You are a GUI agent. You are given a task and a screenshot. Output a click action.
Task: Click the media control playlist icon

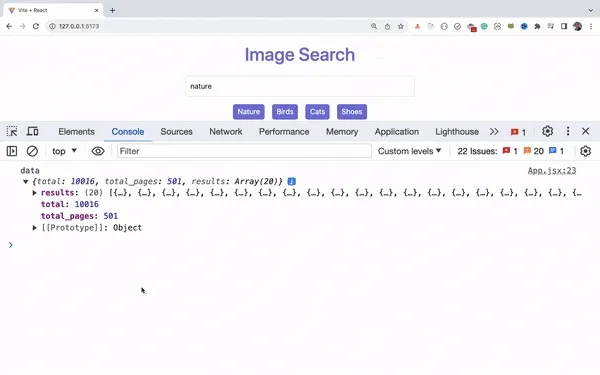[x=551, y=26]
